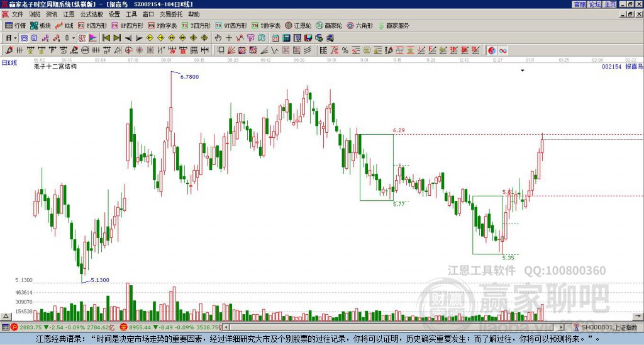This screenshot has width=644, height=345.
Task: Open the 赢家轮 tool
Action: pos(329,25)
